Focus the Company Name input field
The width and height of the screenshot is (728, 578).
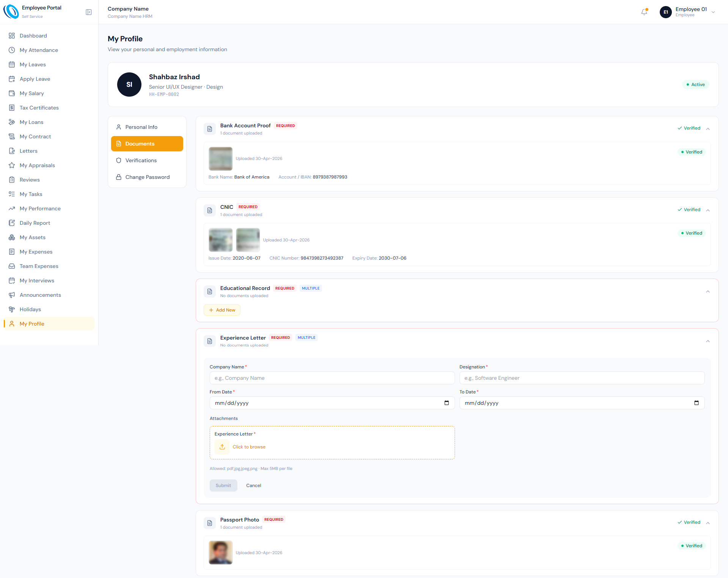tap(332, 378)
